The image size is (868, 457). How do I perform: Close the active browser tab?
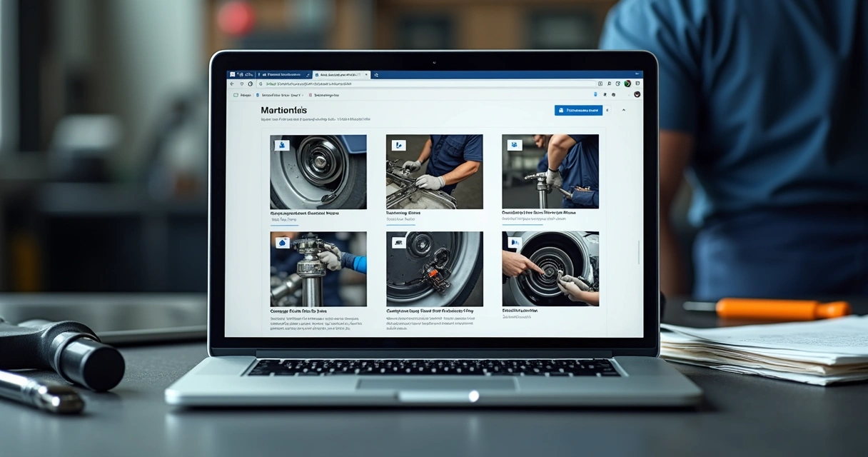[366, 74]
